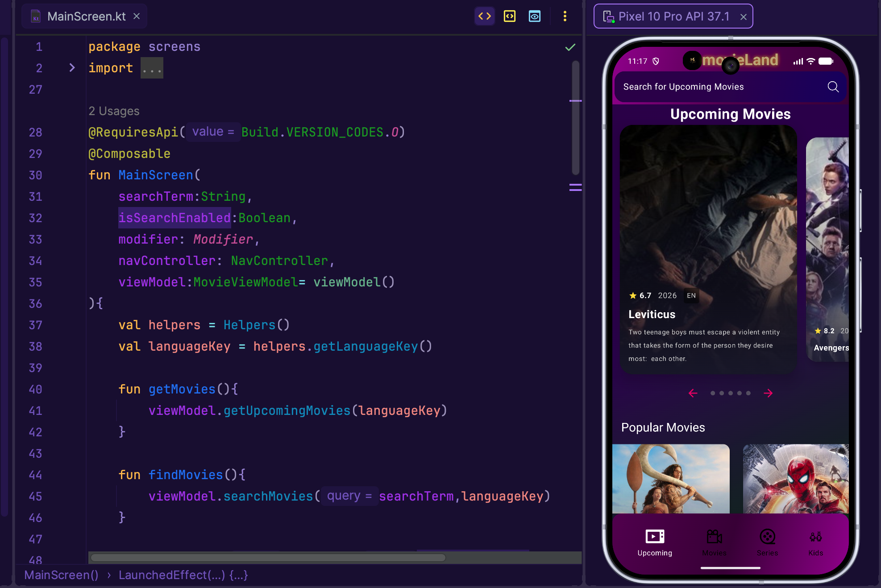The width and height of the screenshot is (881, 588).
Task: Tap the last carousel page dot
Action: point(748,393)
